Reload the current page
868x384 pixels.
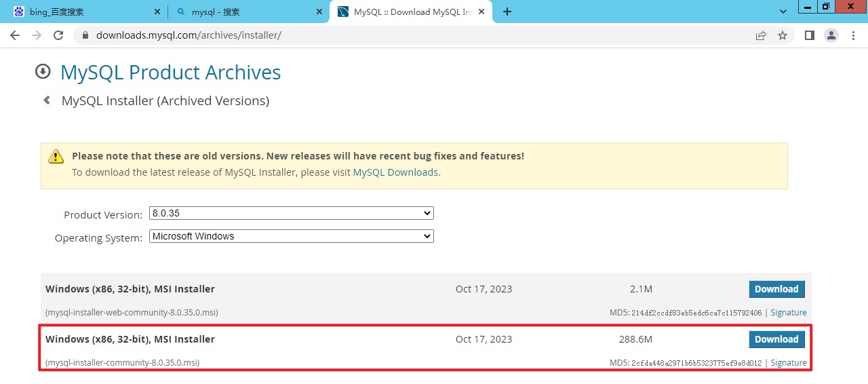[x=58, y=35]
